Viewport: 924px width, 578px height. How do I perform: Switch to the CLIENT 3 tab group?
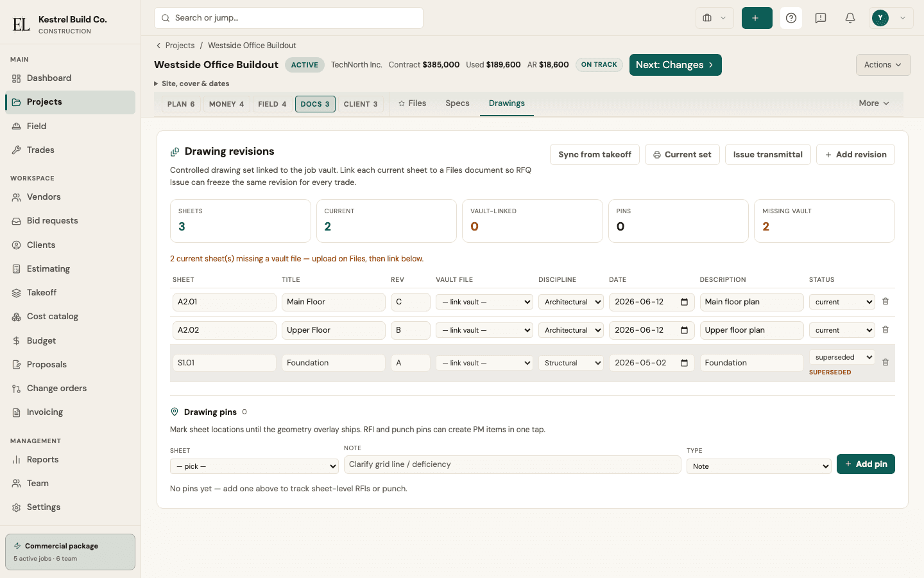coord(361,104)
